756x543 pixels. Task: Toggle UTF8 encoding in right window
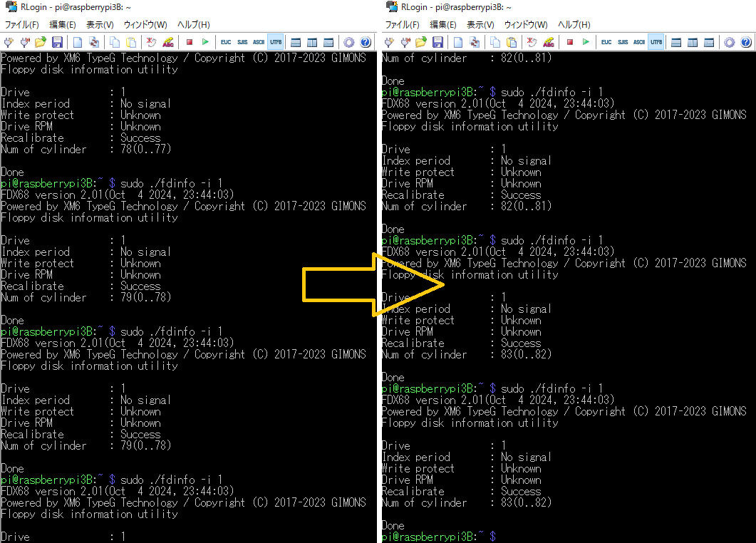pyautogui.click(x=656, y=42)
